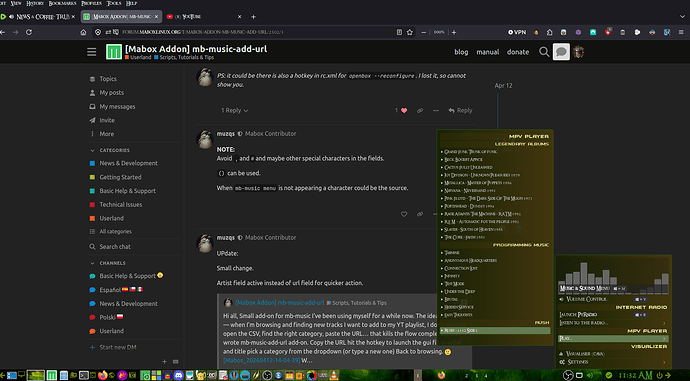Screen dimensions: 690x381
Task: Click the green Mabox forum logo
Action: [x=114, y=52]
